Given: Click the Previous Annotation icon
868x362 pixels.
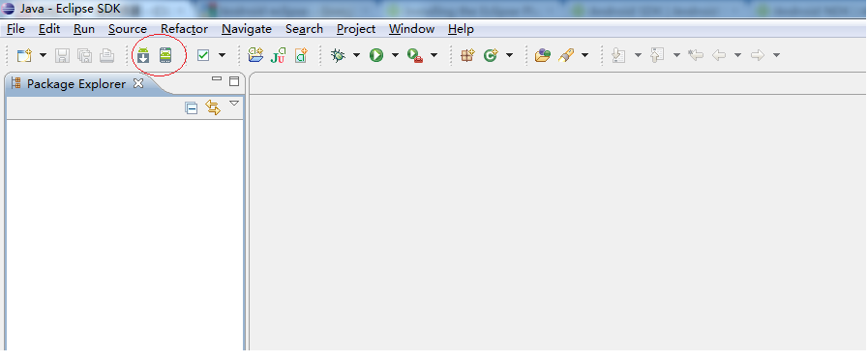Looking at the screenshot, I should pos(657,55).
